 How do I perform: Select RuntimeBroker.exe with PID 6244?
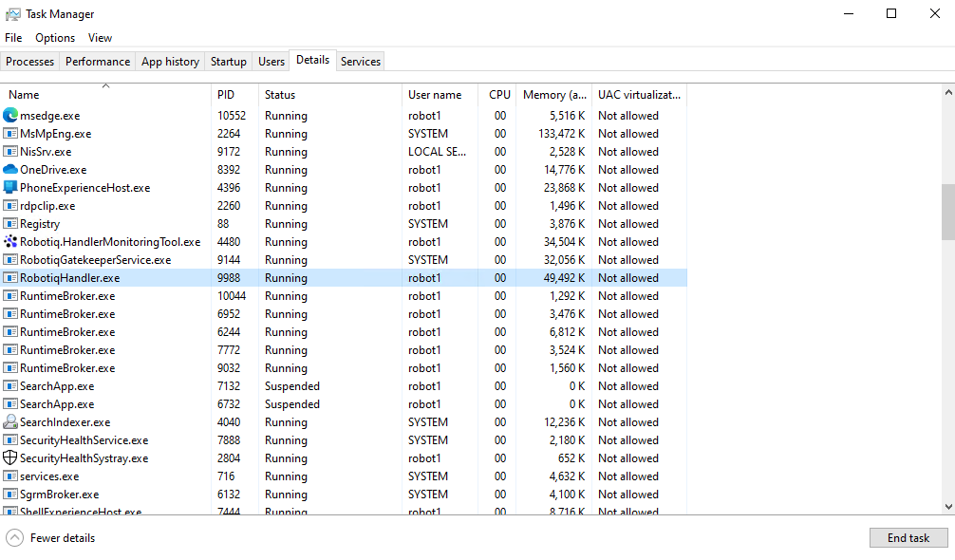[x=67, y=332]
